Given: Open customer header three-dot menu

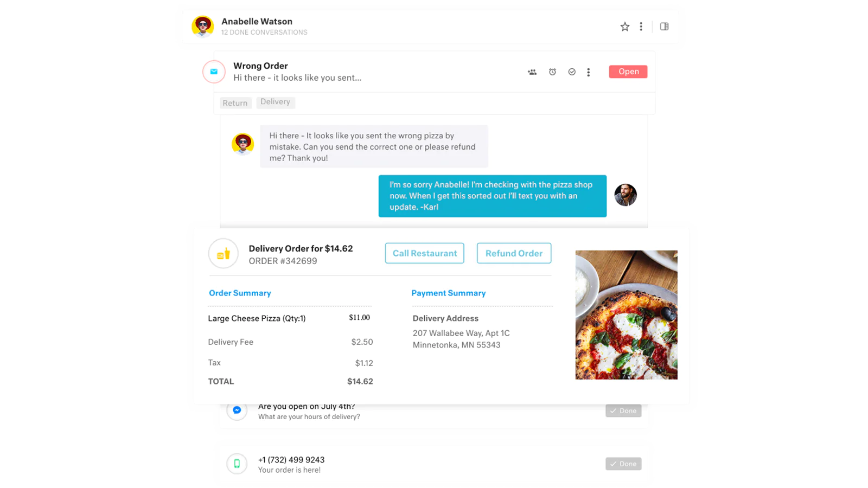Looking at the screenshot, I should tap(641, 27).
